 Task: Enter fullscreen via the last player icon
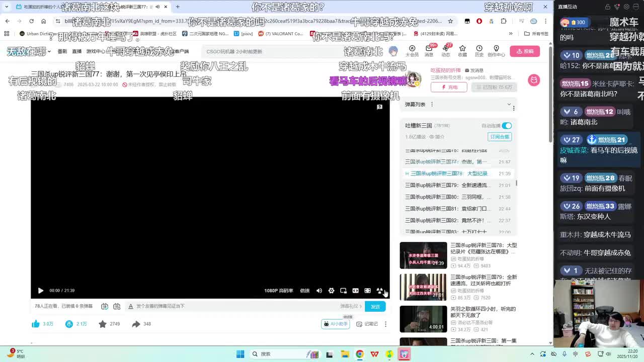click(379, 291)
